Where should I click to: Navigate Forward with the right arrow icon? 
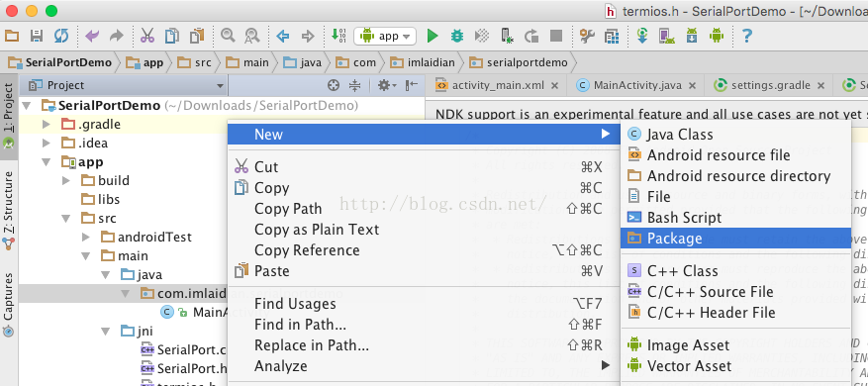click(307, 37)
